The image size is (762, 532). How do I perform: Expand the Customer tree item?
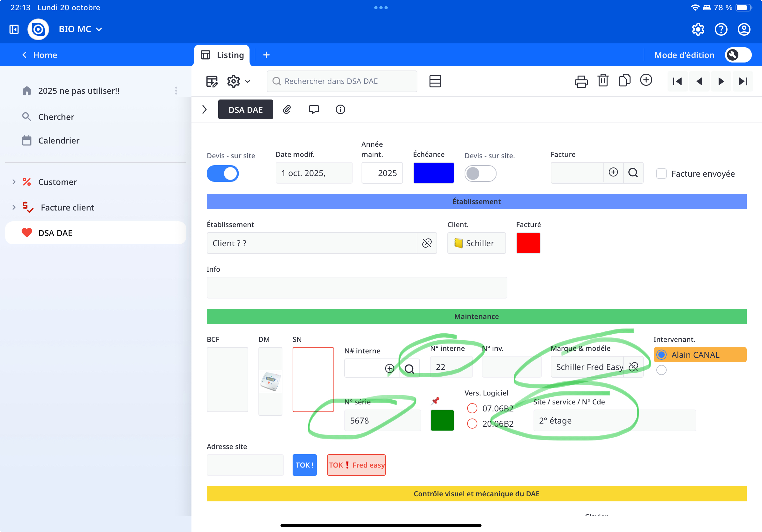14,182
